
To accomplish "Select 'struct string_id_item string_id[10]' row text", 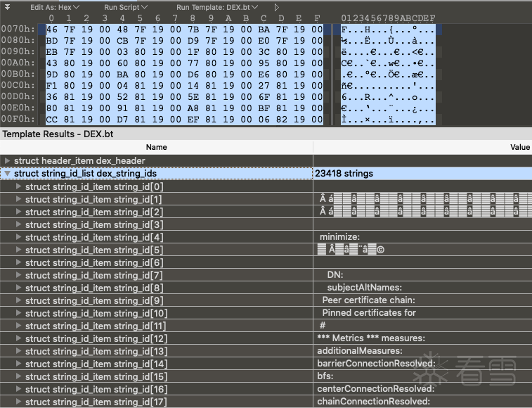I will pos(96,313).
